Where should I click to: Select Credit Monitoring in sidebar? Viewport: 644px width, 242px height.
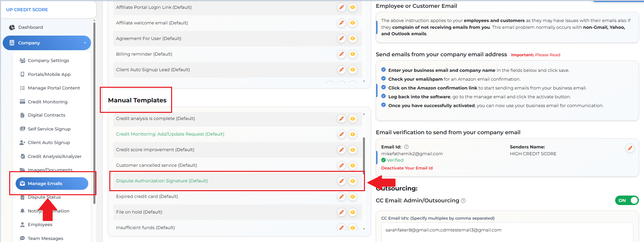tap(48, 102)
